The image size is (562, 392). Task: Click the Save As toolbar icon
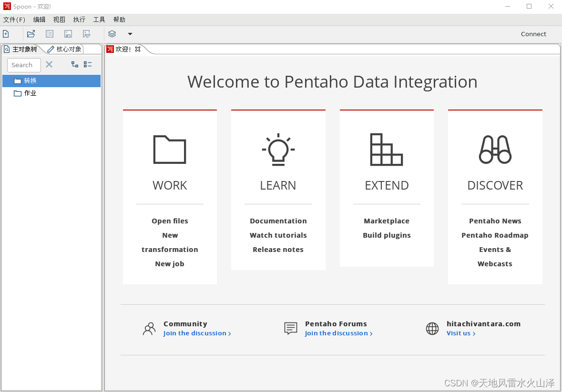point(86,34)
